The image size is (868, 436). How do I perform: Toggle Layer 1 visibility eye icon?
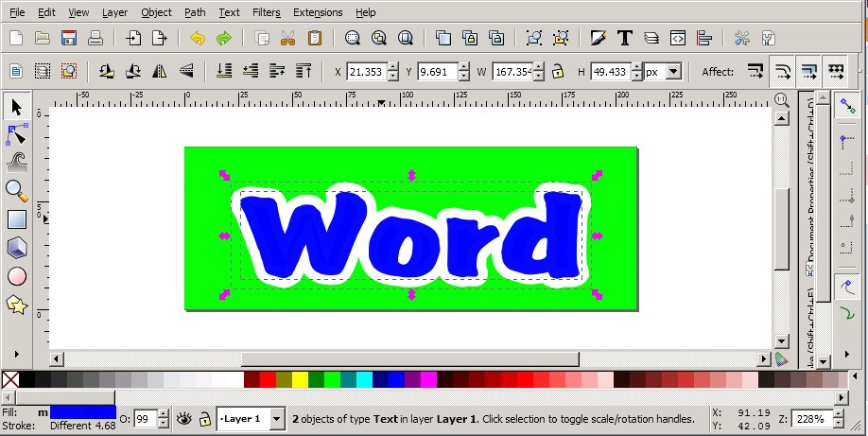pos(184,418)
